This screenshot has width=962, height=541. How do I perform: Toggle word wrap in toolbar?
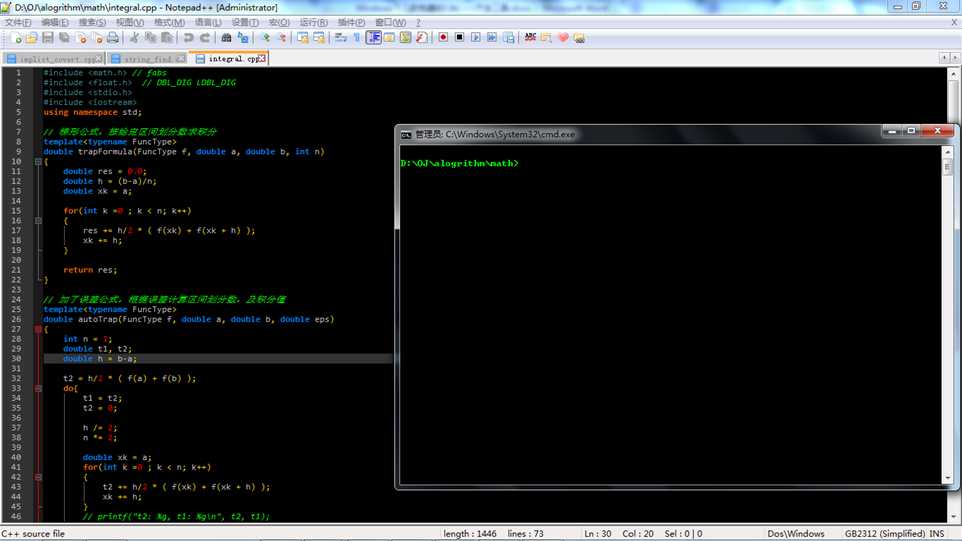pos(341,38)
